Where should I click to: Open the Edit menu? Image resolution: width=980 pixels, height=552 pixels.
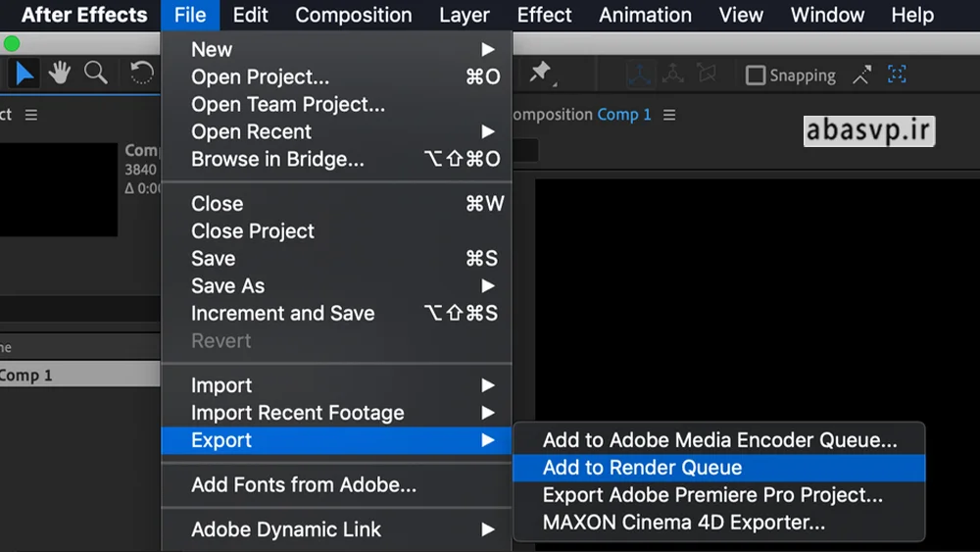pyautogui.click(x=250, y=15)
